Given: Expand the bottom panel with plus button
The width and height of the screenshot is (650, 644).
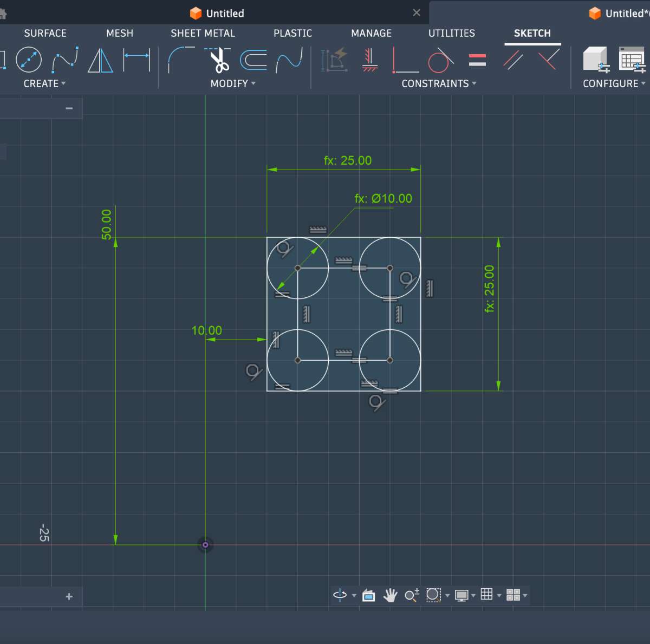Looking at the screenshot, I should (x=69, y=596).
